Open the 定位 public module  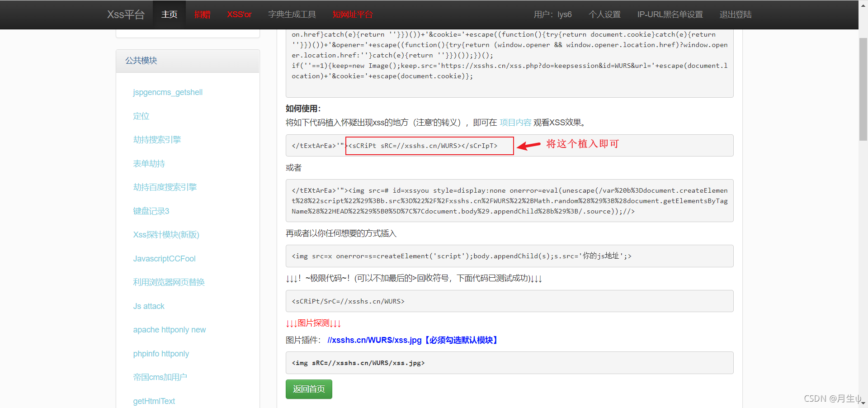click(x=141, y=116)
